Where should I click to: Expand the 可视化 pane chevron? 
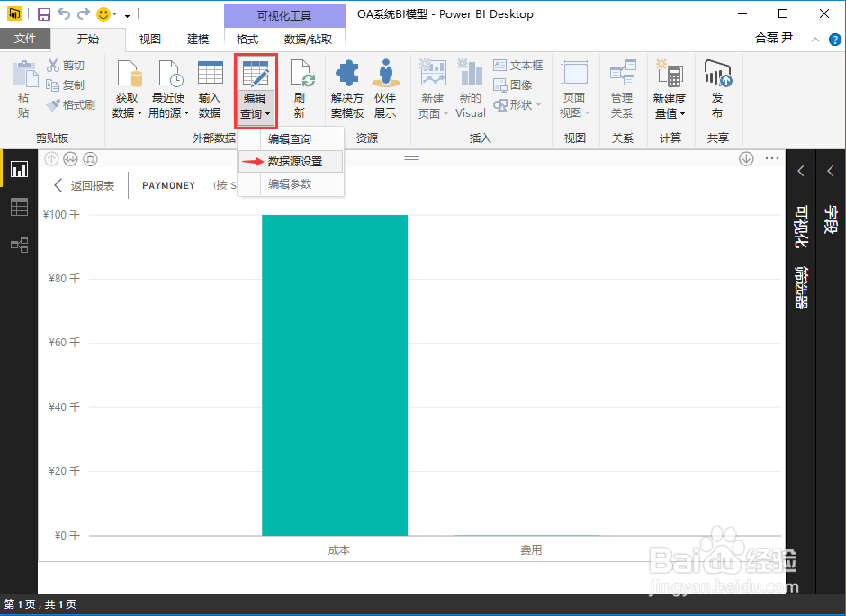point(801,171)
